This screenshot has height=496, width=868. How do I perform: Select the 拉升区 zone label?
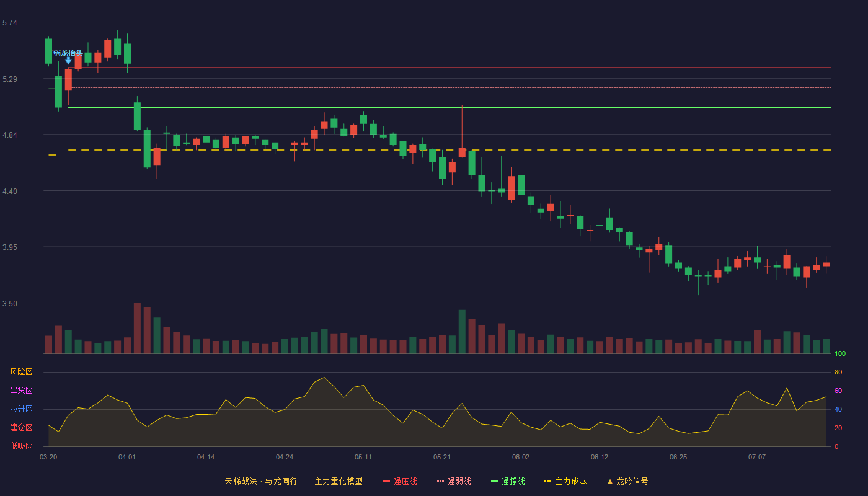tap(21, 409)
